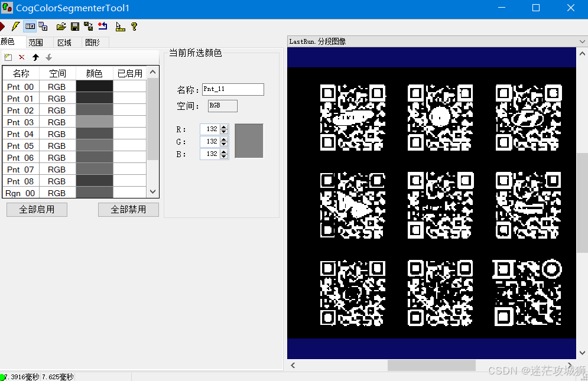Click the color list scroll-down arrow
Screen dimensions: 588x381
coord(152,191)
